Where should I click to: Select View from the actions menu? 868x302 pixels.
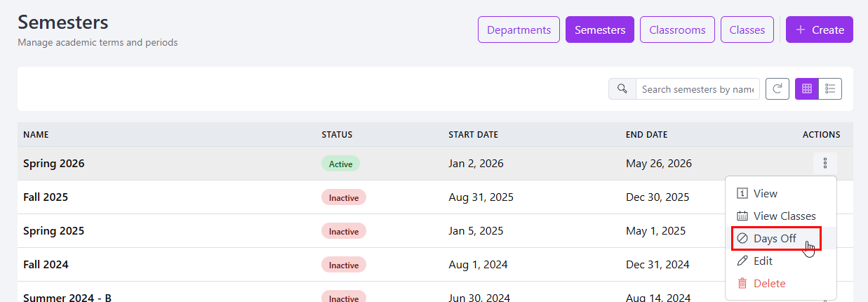765,193
